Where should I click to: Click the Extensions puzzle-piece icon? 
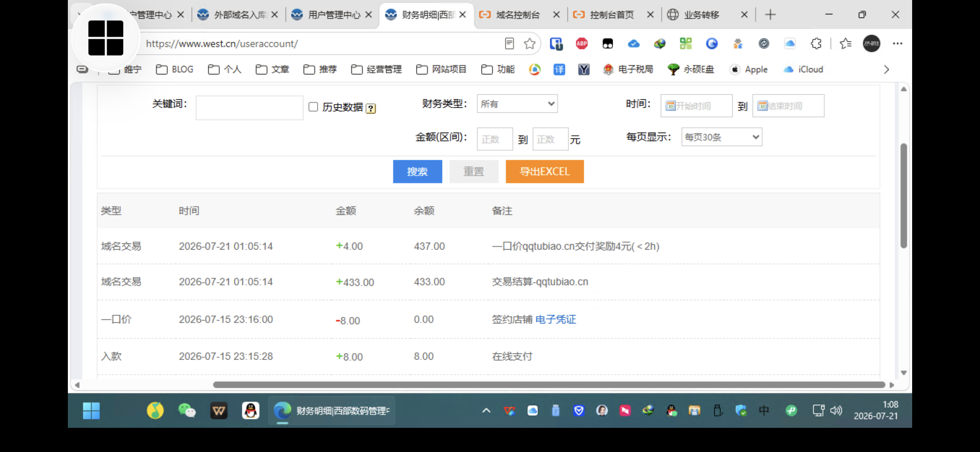tap(816, 44)
